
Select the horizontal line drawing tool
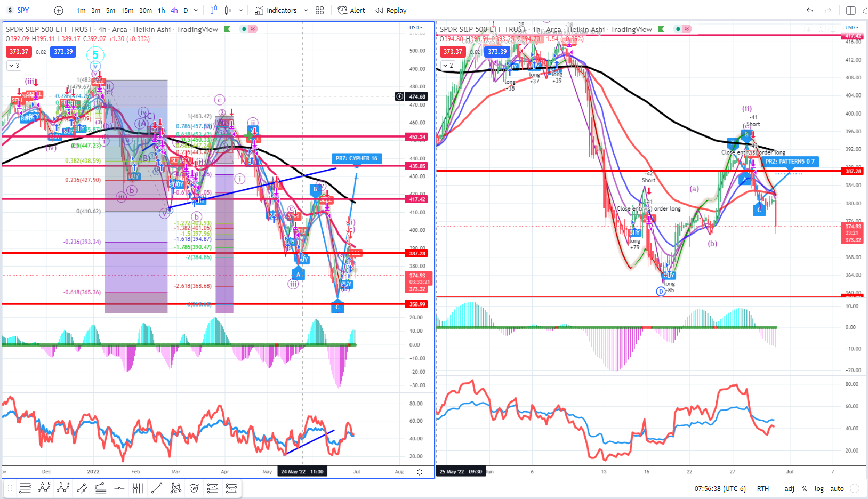pos(119,488)
